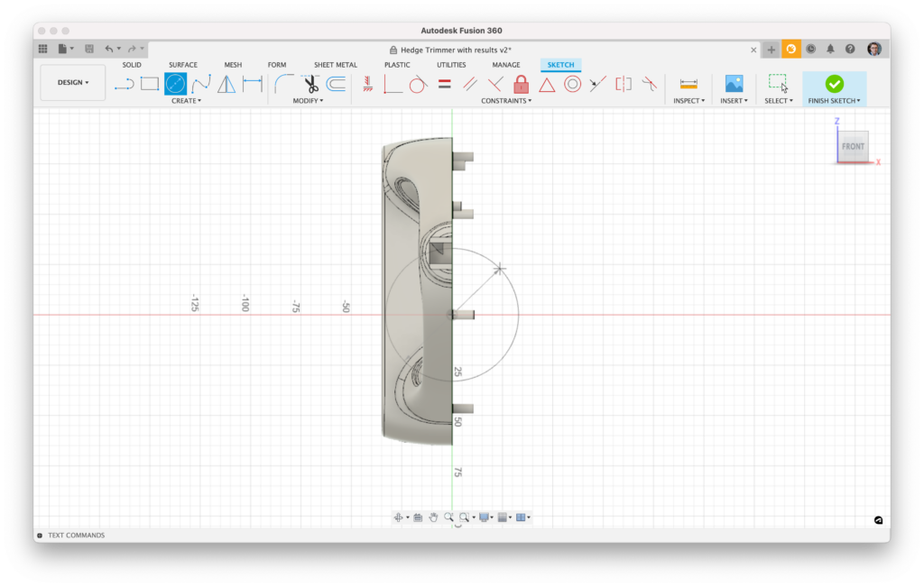The height and width of the screenshot is (587, 924).
Task: Apply the Equal constraint
Action: click(444, 84)
